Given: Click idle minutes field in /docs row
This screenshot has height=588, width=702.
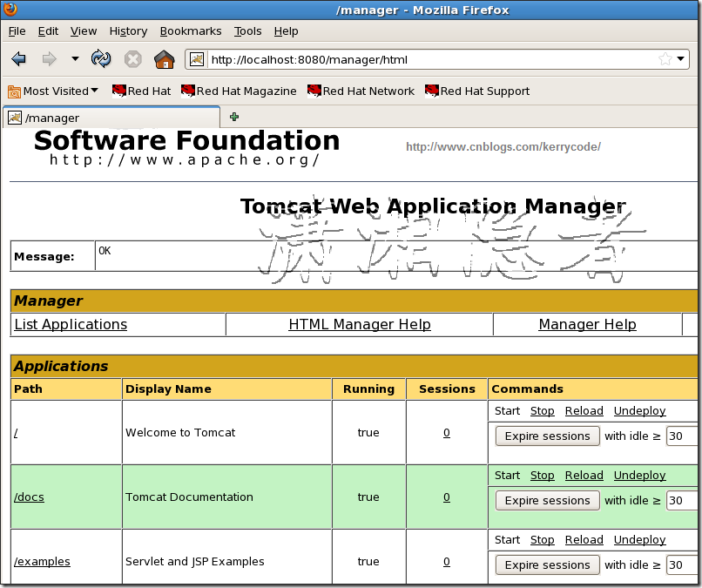Looking at the screenshot, I should click(682, 501).
